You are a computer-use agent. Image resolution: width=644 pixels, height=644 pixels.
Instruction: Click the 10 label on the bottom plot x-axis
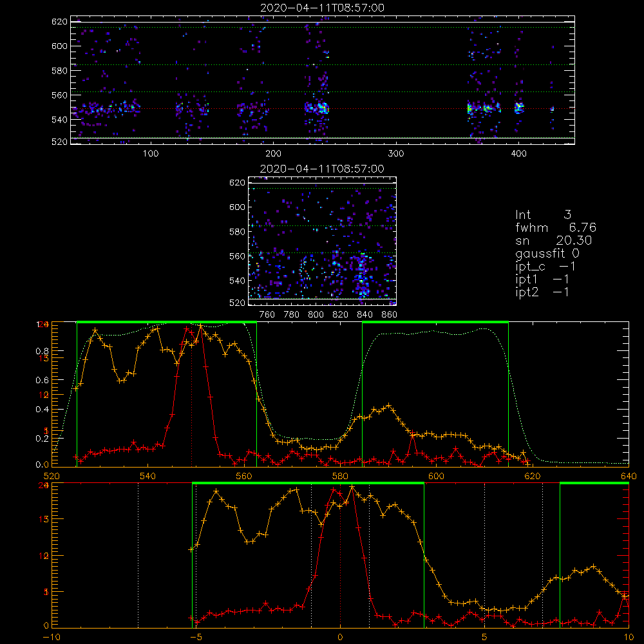pos(629,638)
